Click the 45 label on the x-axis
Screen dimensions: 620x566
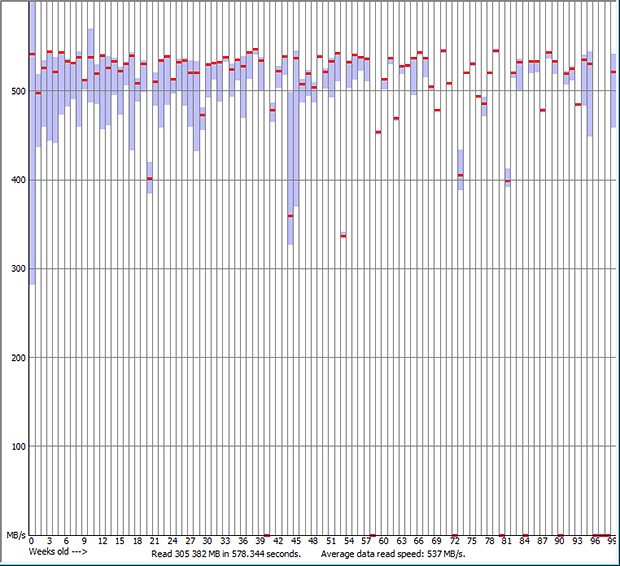(x=296, y=541)
